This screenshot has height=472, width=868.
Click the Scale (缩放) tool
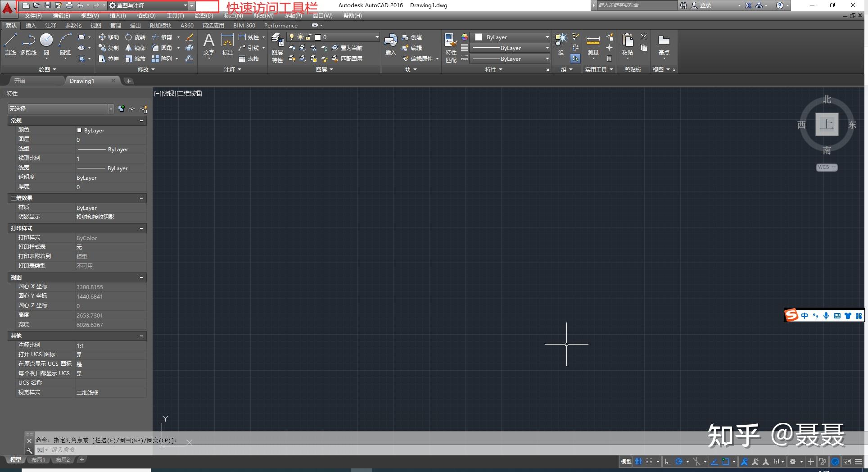(135, 59)
